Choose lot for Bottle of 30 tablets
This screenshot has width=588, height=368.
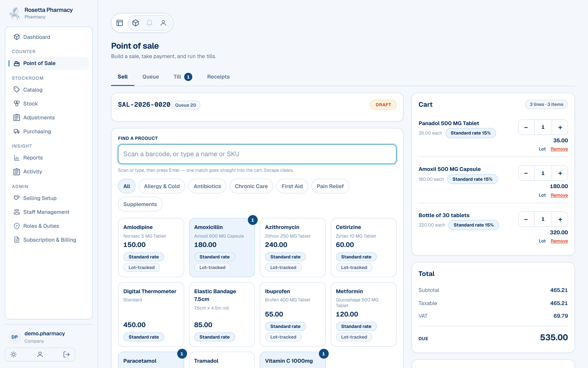tap(542, 241)
